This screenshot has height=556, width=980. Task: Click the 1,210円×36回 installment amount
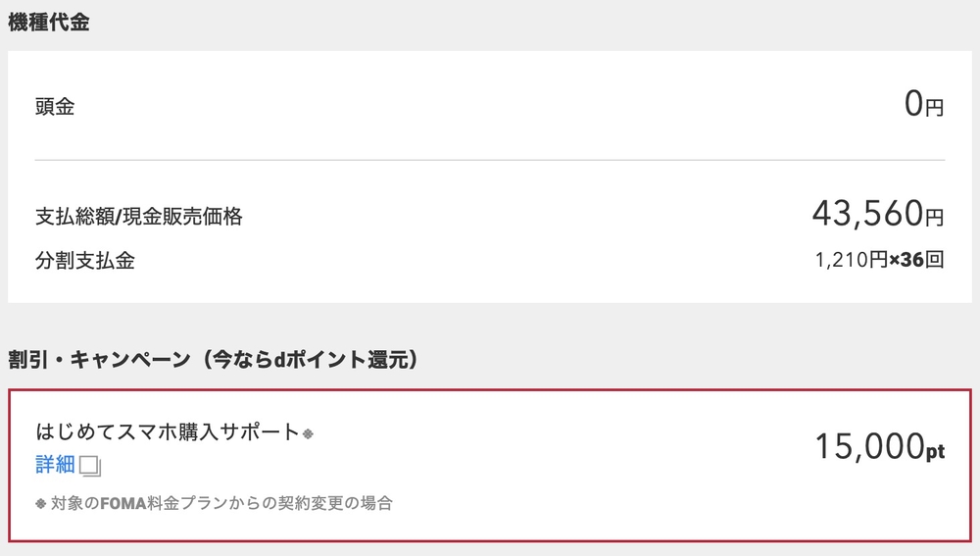878,261
